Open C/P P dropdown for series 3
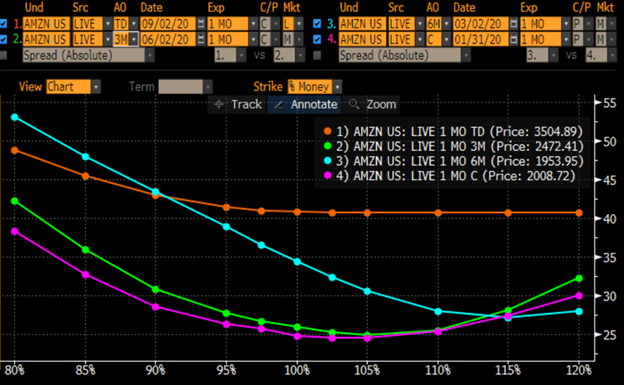624x385 pixels. tap(589, 24)
